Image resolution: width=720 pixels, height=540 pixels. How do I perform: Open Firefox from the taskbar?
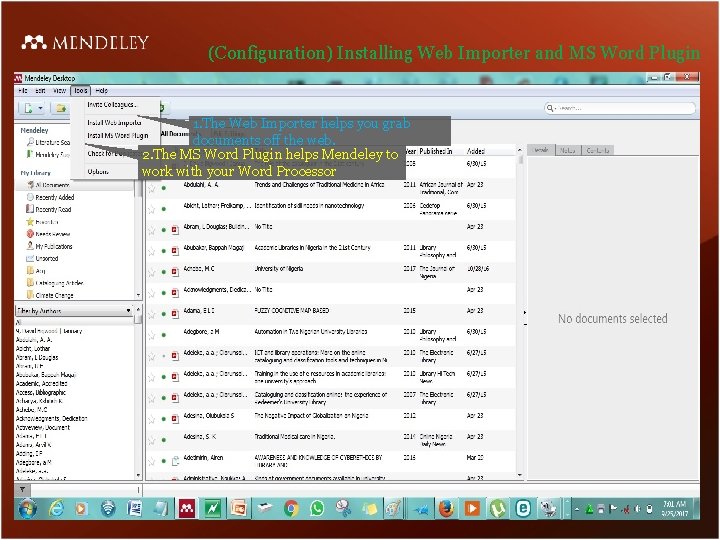click(446, 508)
